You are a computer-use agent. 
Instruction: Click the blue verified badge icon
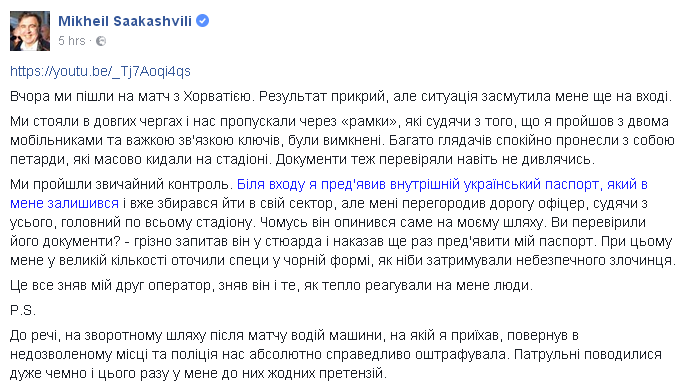click(202, 20)
